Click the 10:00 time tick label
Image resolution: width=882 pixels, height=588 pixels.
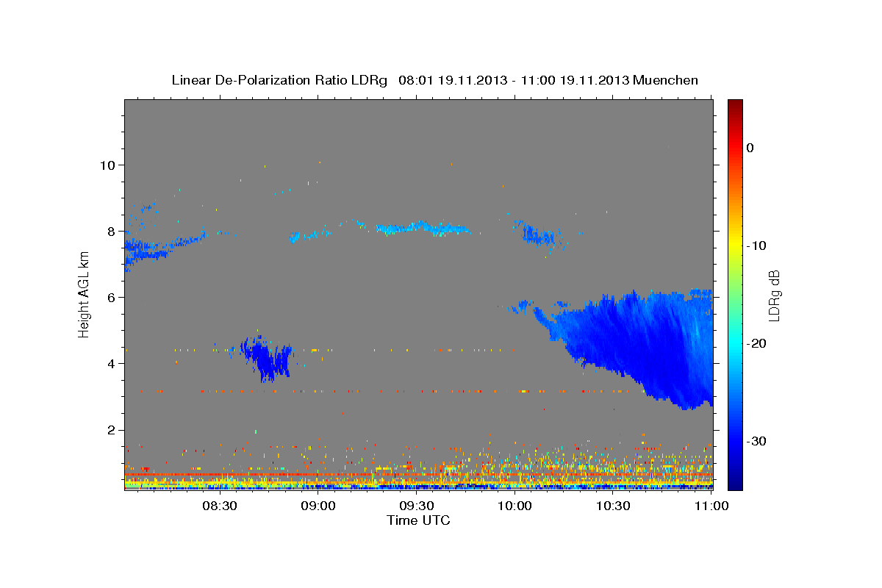(514, 506)
